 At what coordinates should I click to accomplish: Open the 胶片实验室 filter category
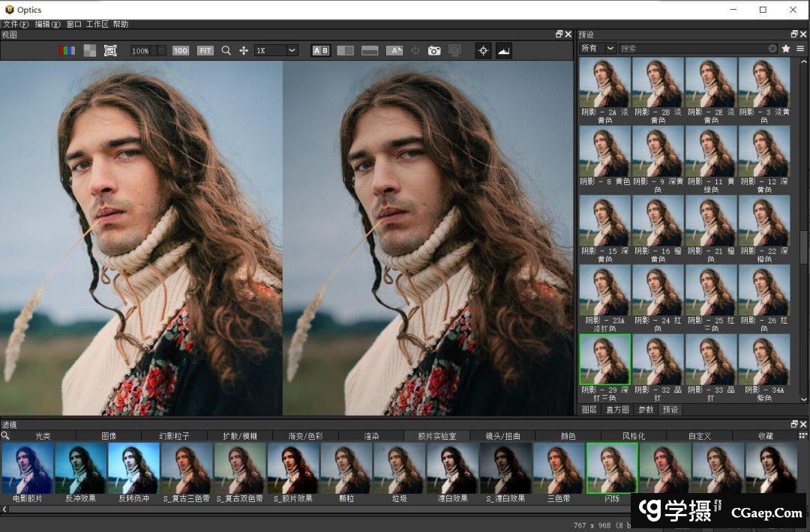point(436,436)
